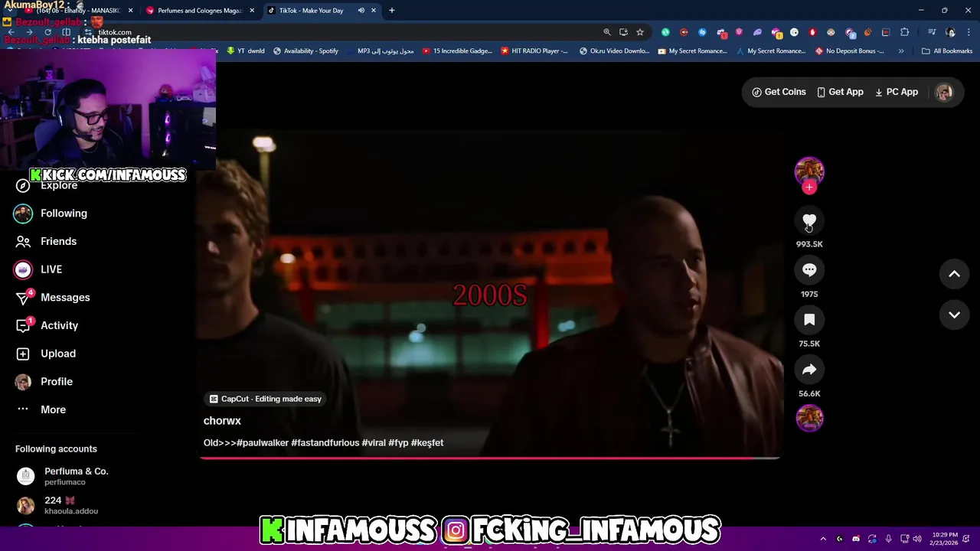980x551 pixels.
Task: Open comments via the speech bubble icon
Action: point(809,270)
